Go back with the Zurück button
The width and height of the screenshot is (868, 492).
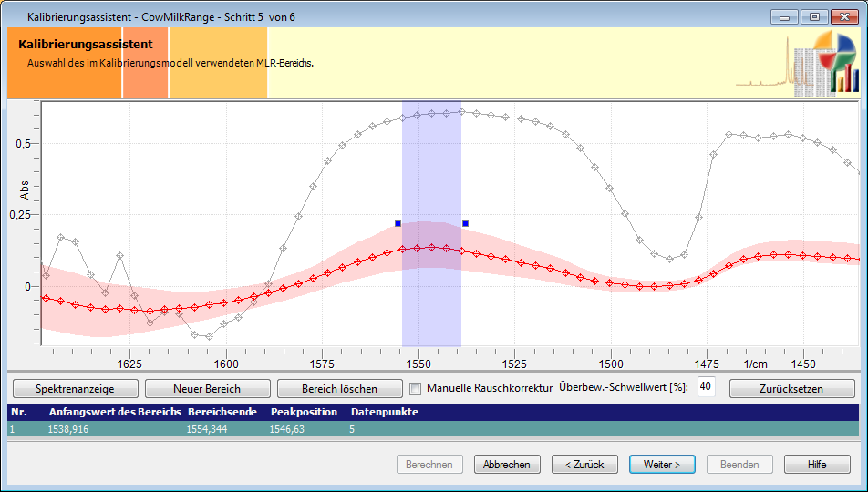click(x=584, y=464)
